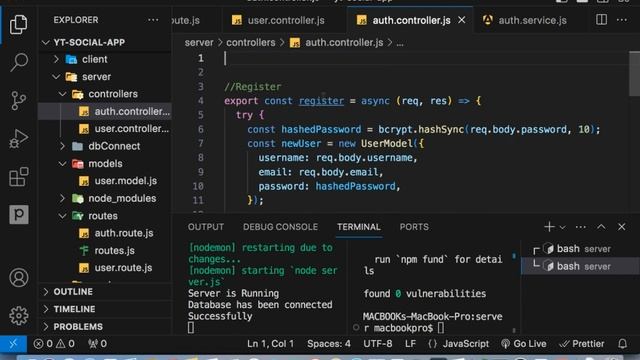The width and height of the screenshot is (640, 360).
Task: Switch to the PORTS panel tab
Action: coord(414,227)
